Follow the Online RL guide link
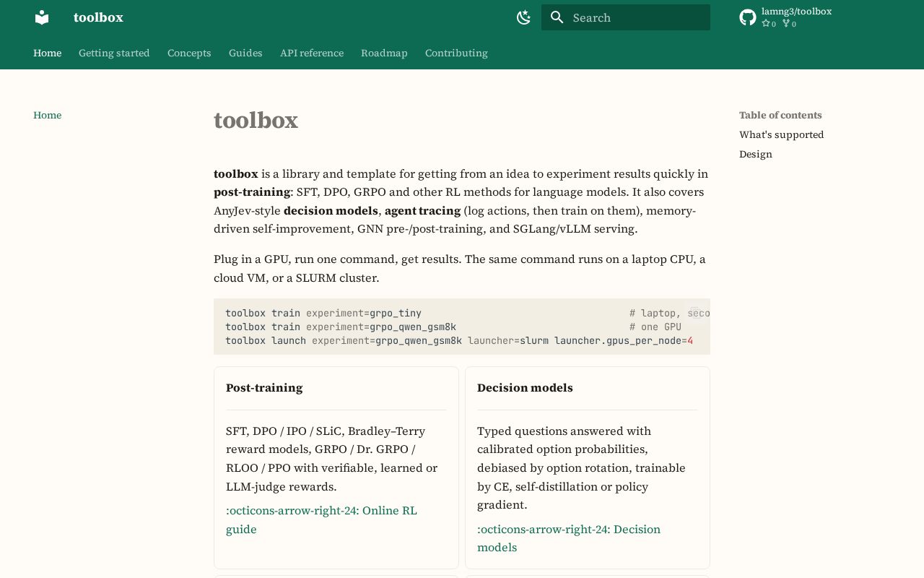This screenshot has height=578, width=924. [321, 519]
